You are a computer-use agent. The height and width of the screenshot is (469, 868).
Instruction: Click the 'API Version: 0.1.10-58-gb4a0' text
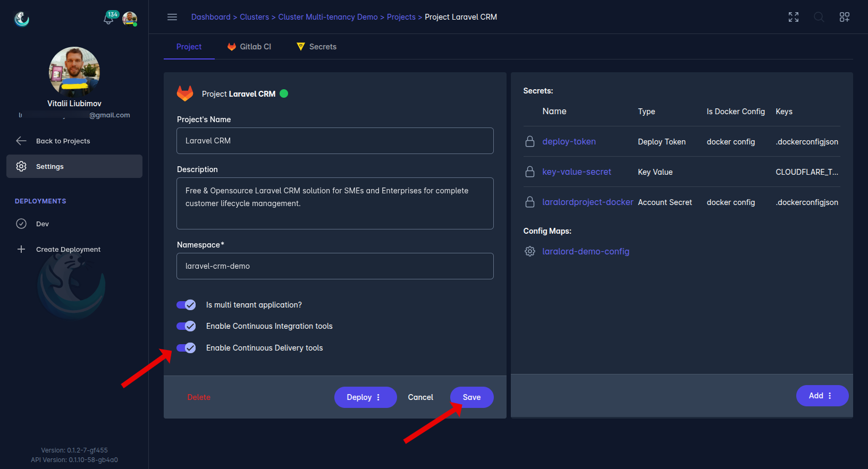point(74,460)
